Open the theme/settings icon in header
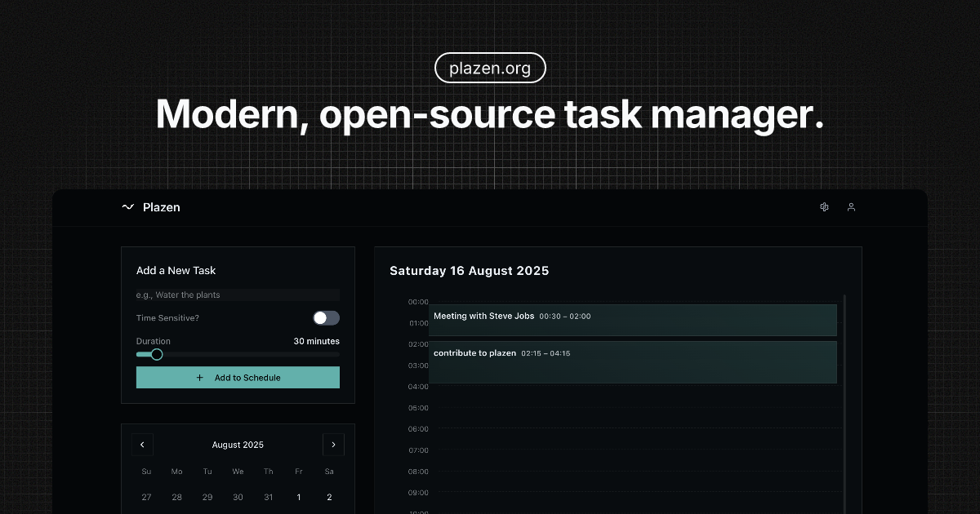Image resolution: width=980 pixels, height=514 pixels. [824, 207]
